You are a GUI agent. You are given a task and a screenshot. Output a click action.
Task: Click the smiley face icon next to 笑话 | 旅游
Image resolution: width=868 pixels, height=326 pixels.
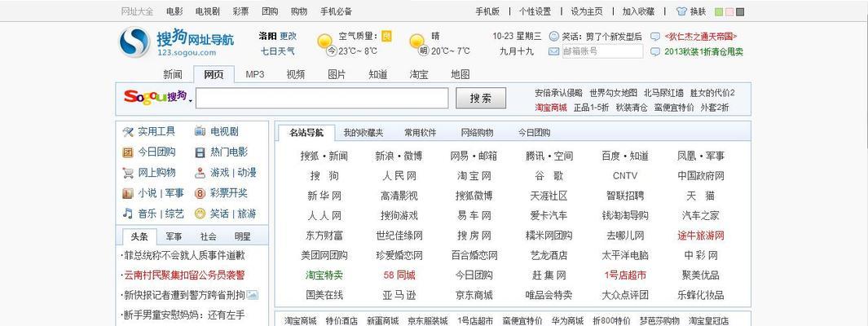[x=200, y=214]
